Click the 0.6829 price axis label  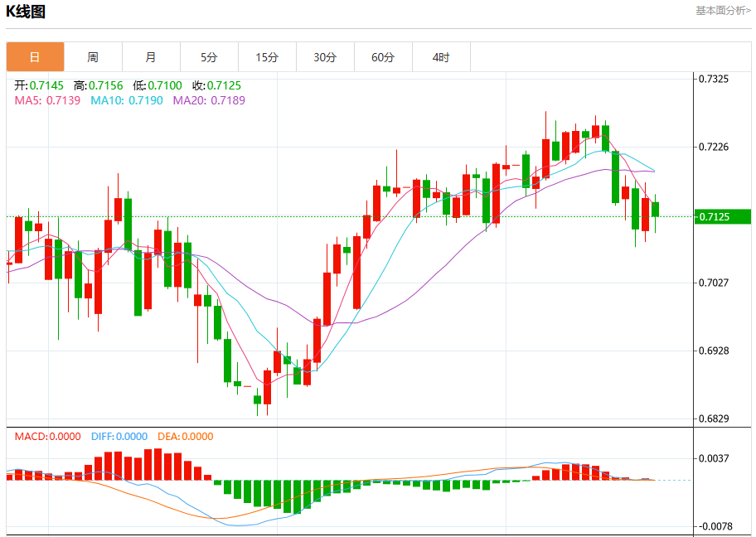[714, 418]
